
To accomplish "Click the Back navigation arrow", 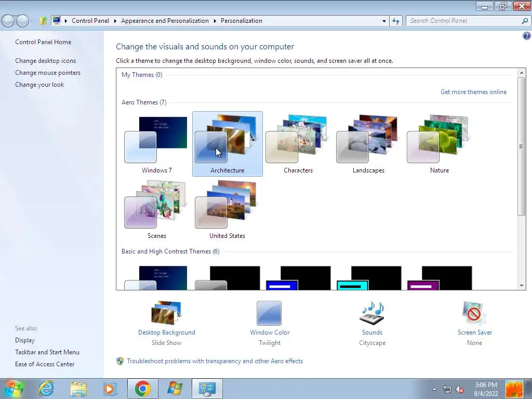I will point(8,21).
